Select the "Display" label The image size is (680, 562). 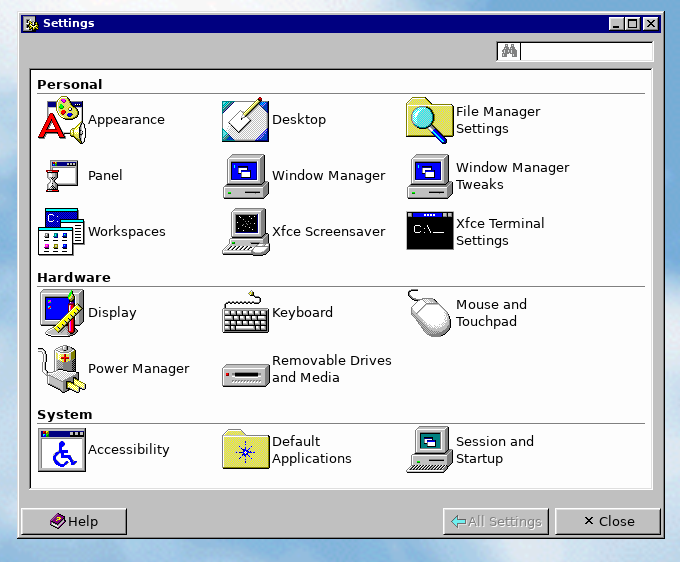[x=112, y=313]
